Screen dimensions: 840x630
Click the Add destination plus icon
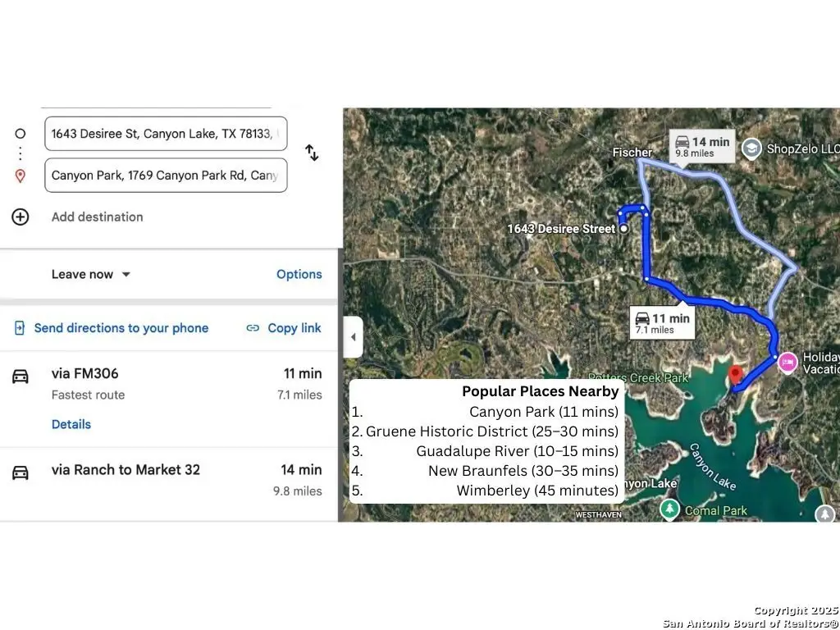21,217
